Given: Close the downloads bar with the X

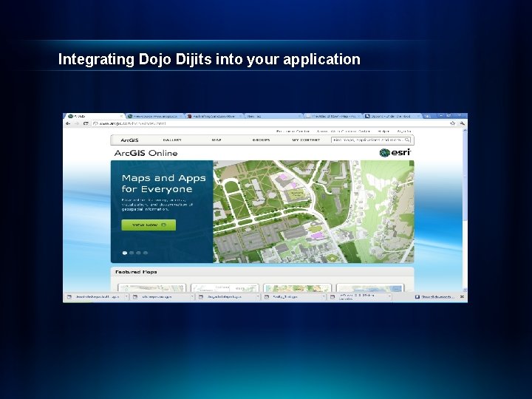Looking at the screenshot, I should [x=462, y=296].
